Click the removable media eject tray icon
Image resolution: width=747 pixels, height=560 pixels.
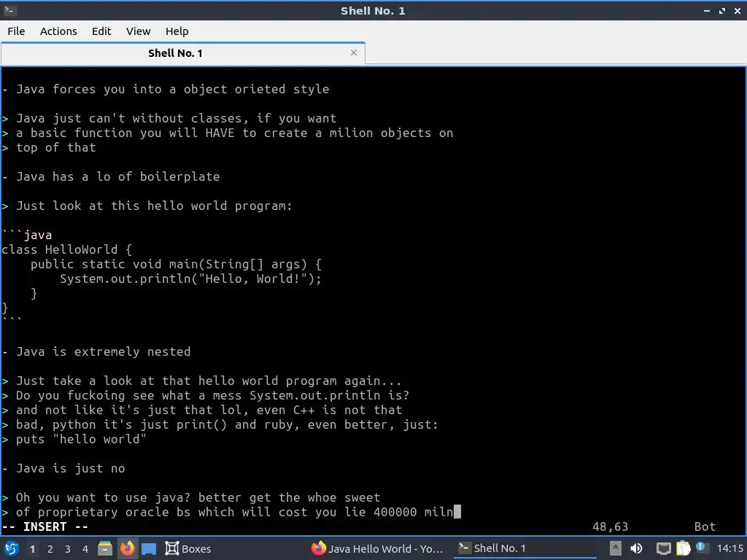click(616, 548)
